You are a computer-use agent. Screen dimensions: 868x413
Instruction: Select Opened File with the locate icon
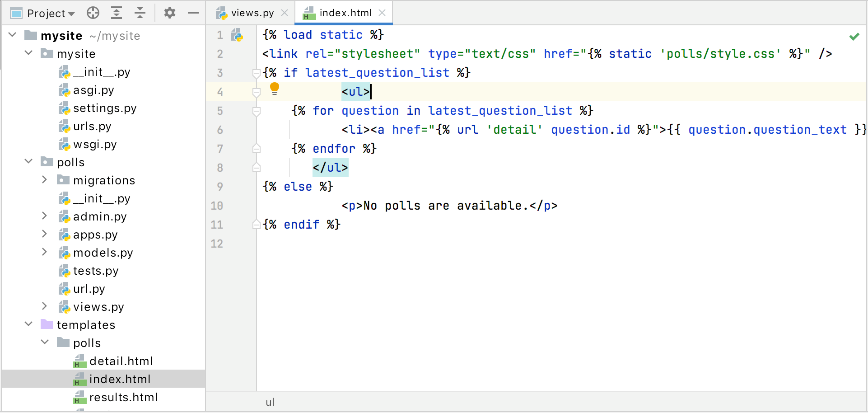click(93, 13)
